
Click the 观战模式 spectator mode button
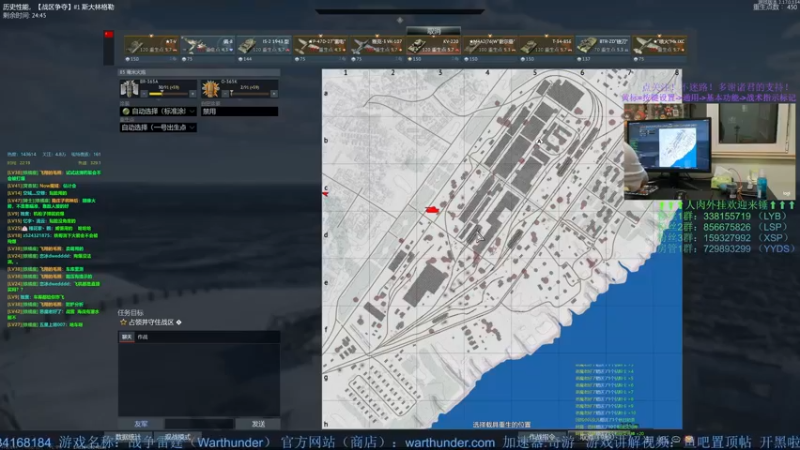[x=178, y=437]
